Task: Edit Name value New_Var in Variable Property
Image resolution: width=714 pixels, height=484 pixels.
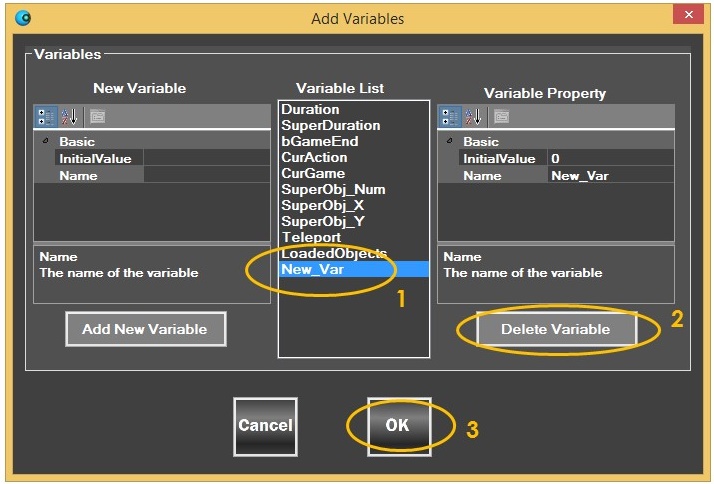Action: [x=610, y=175]
